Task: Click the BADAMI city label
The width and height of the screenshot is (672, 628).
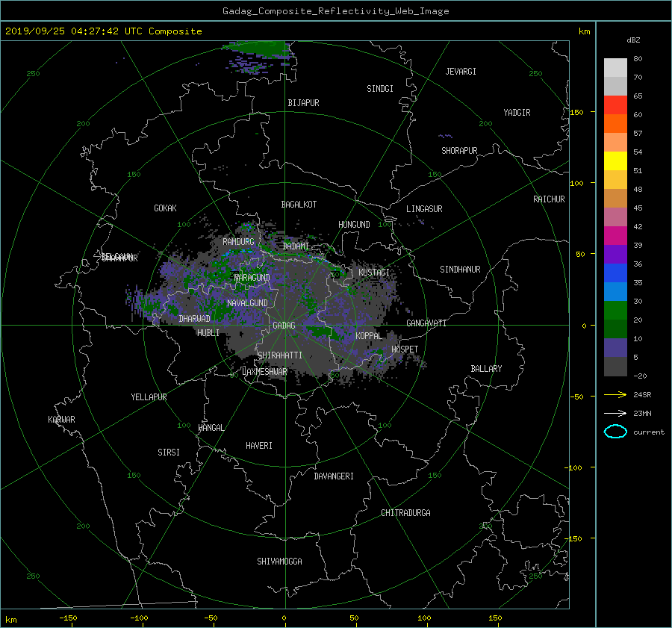Action: tap(296, 246)
